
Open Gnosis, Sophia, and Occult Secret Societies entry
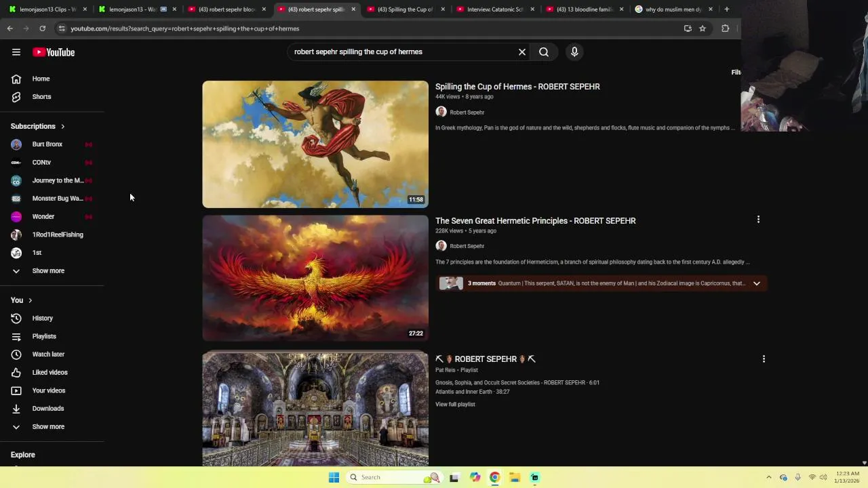point(517,383)
